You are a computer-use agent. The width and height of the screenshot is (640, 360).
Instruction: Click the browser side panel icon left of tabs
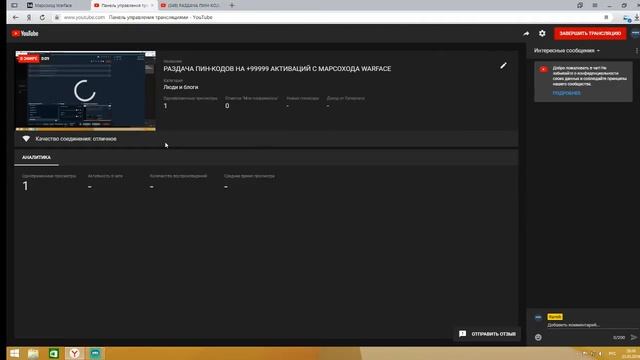coord(14,5)
